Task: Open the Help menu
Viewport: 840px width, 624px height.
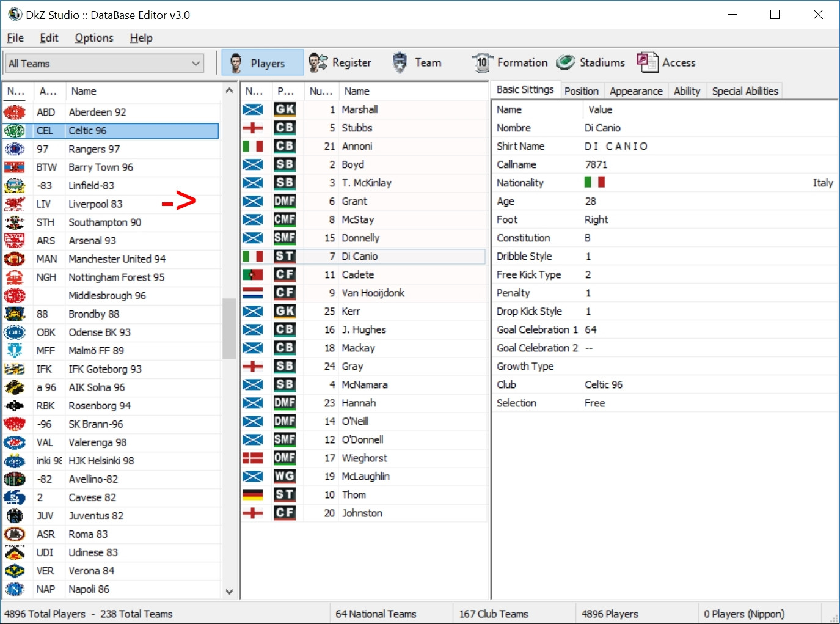Action: (141, 38)
